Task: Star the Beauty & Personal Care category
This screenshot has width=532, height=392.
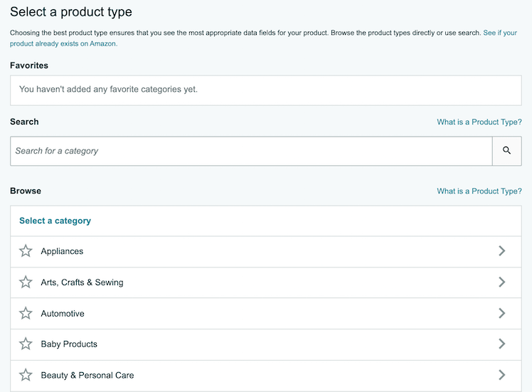Action: coord(26,375)
